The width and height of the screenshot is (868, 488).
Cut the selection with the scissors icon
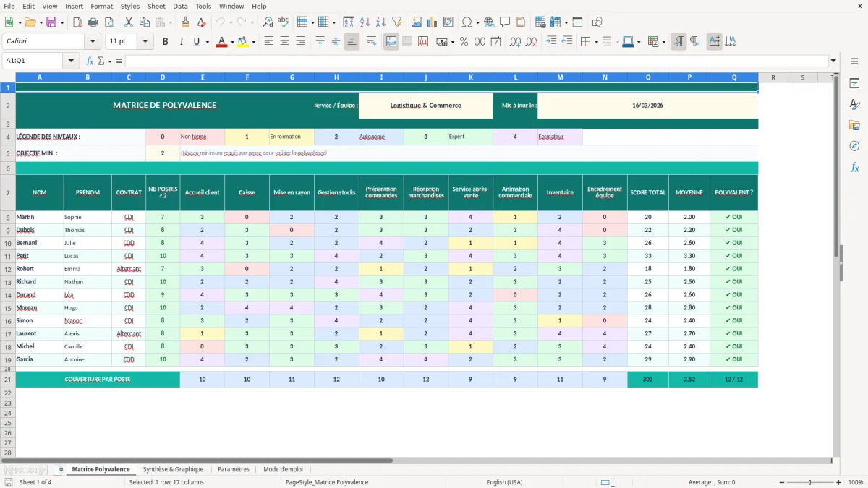pyautogui.click(x=129, y=22)
